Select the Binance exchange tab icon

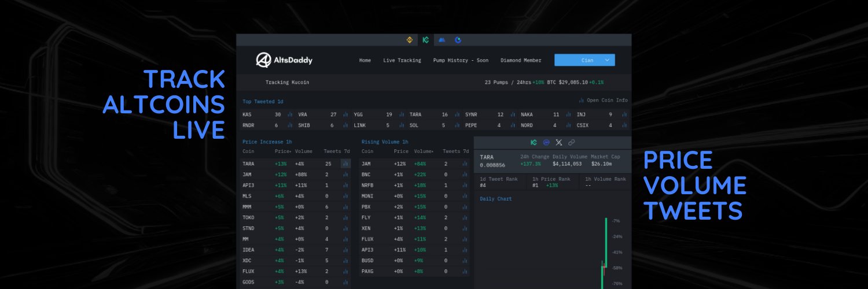(409, 40)
